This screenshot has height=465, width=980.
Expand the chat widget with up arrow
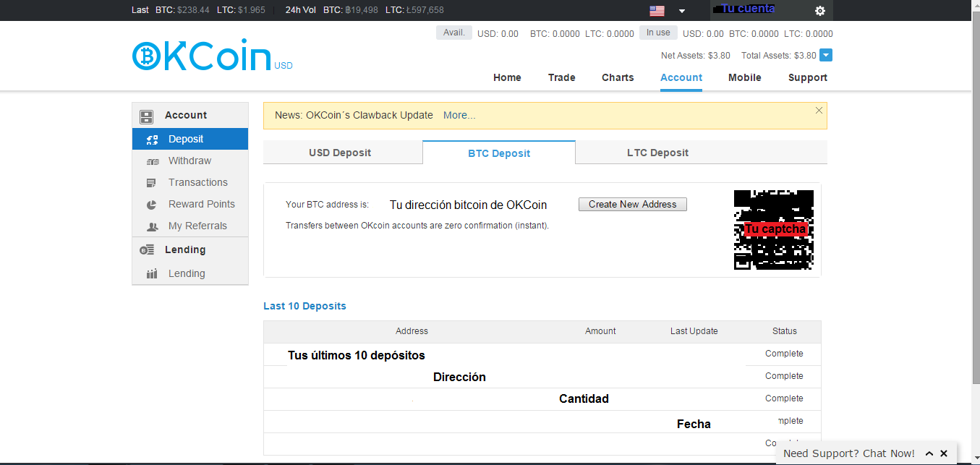pos(929,453)
